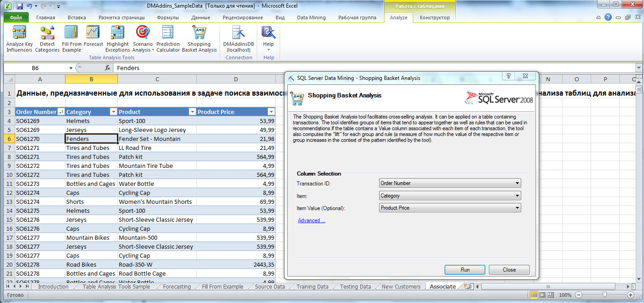Click the zoom out minus button

click(x=578, y=295)
